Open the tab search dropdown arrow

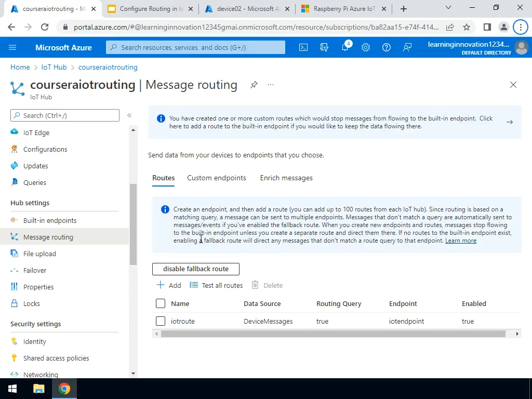click(448, 7)
